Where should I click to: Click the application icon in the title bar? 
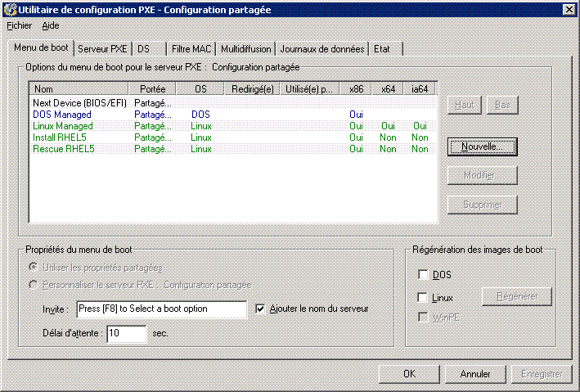[x=10, y=9]
